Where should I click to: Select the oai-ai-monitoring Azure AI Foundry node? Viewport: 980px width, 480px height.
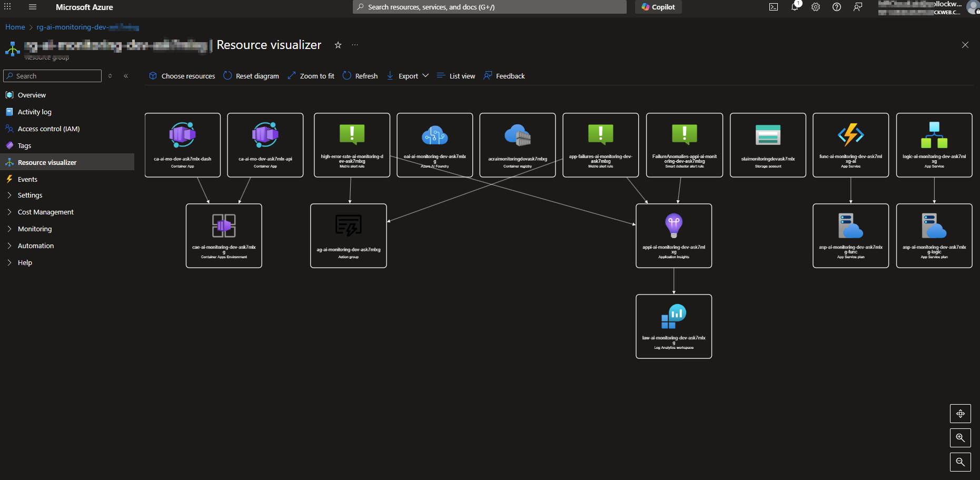[x=435, y=145]
